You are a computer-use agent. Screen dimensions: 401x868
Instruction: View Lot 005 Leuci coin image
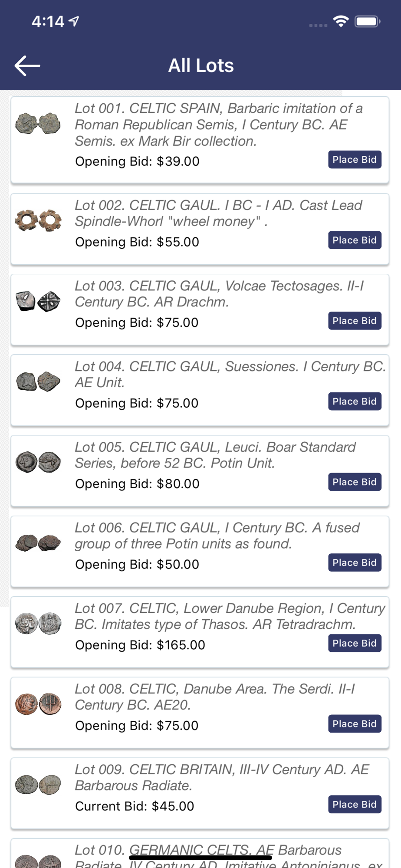pyautogui.click(x=38, y=462)
